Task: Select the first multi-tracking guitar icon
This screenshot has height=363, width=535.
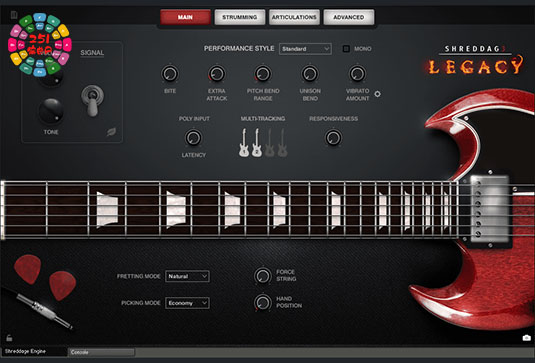Action: click(x=244, y=143)
